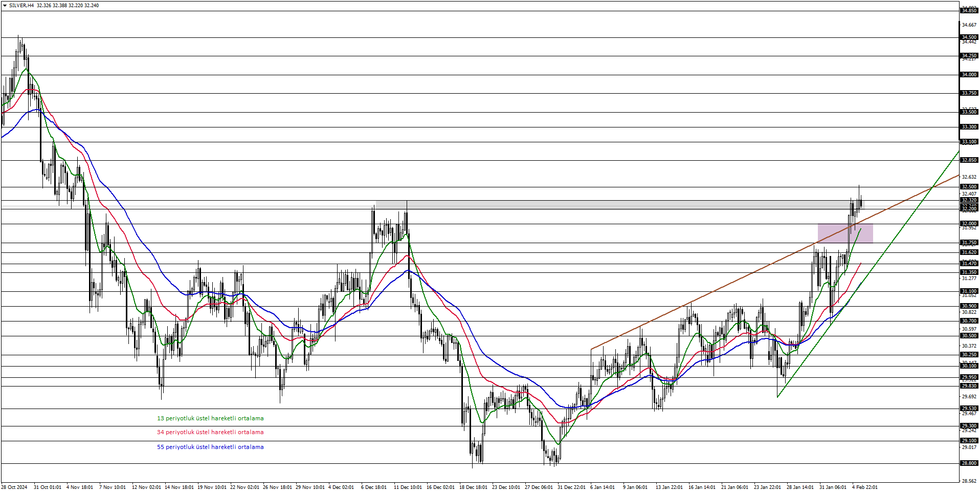This screenshot has height=493, width=980.
Task: Click the 11 Dec 10:01 date label
Action: click(x=408, y=487)
